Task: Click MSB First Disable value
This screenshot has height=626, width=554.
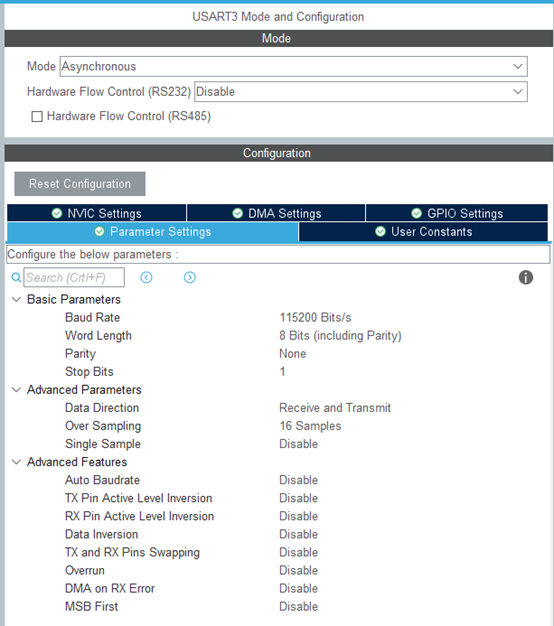Action: [298, 606]
